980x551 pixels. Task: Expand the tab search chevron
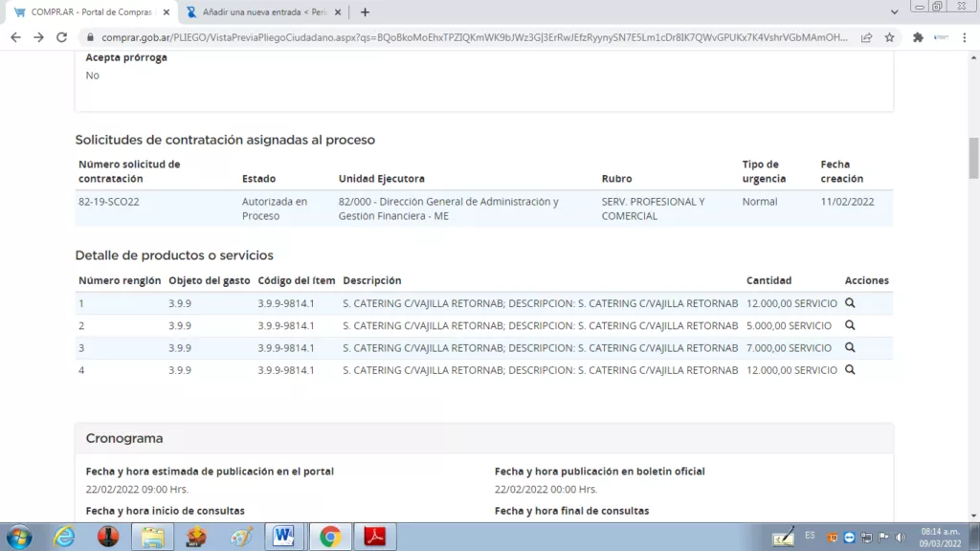tap(895, 11)
